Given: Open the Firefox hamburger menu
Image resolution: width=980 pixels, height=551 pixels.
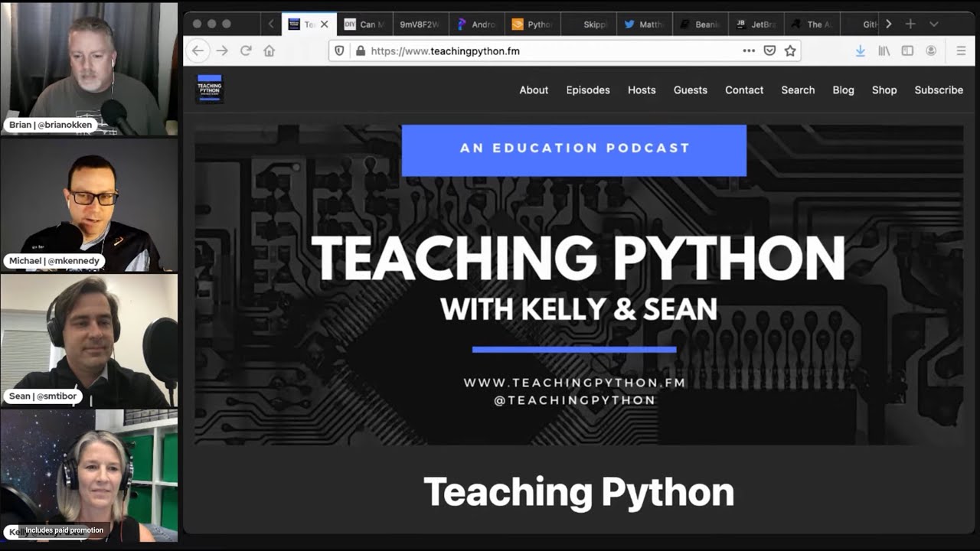Looking at the screenshot, I should [961, 51].
